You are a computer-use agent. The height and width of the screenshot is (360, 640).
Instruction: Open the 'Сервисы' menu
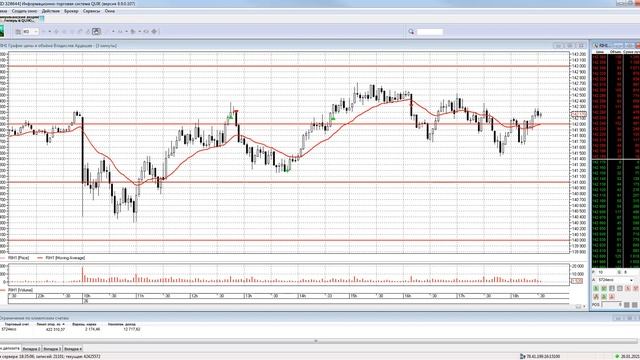click(x=91, y=11)
